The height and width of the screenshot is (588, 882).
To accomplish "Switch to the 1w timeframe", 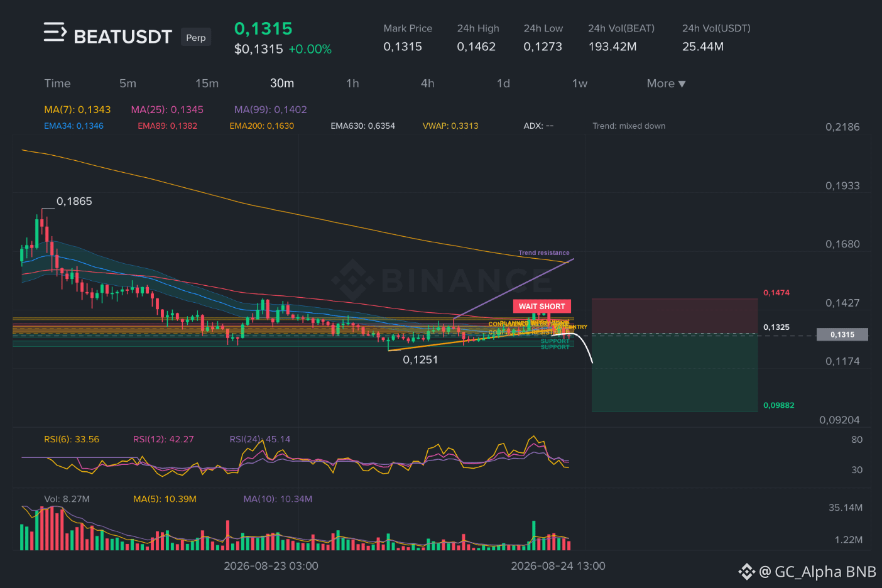I will 580,84.
